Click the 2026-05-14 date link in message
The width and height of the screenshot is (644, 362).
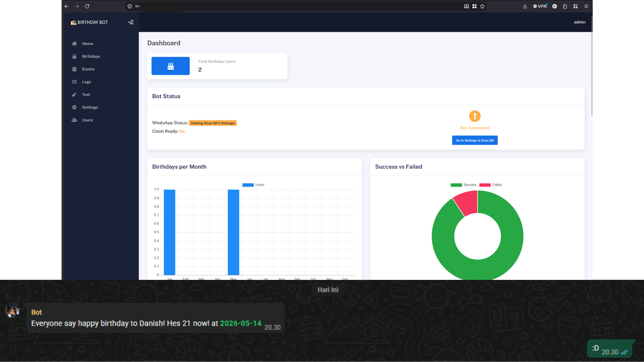point(240,323)
